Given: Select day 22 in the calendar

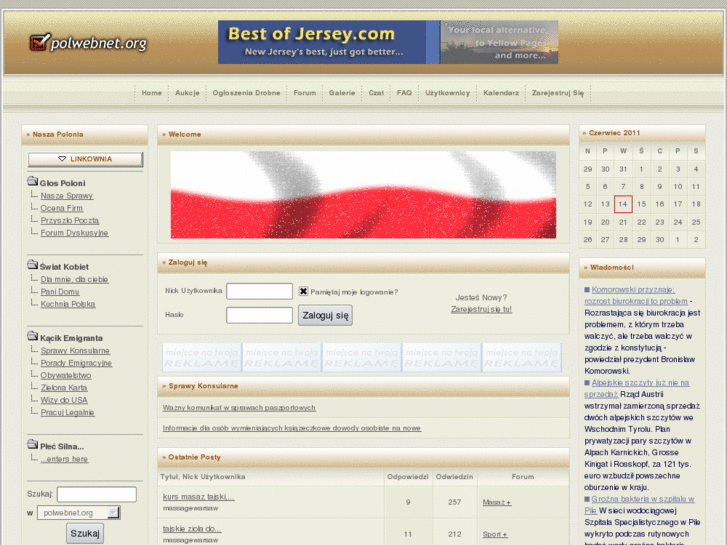Looking at the screenshot, I should tap(641, 222).
